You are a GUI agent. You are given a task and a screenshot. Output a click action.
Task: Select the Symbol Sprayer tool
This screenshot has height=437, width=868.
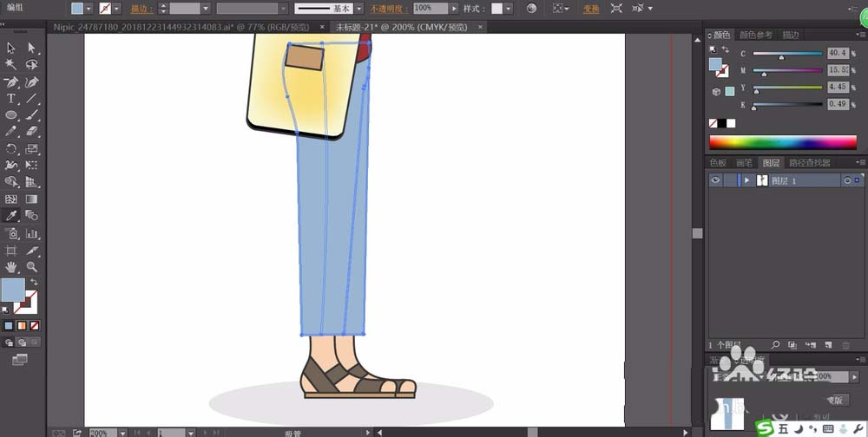click(10, 233)
